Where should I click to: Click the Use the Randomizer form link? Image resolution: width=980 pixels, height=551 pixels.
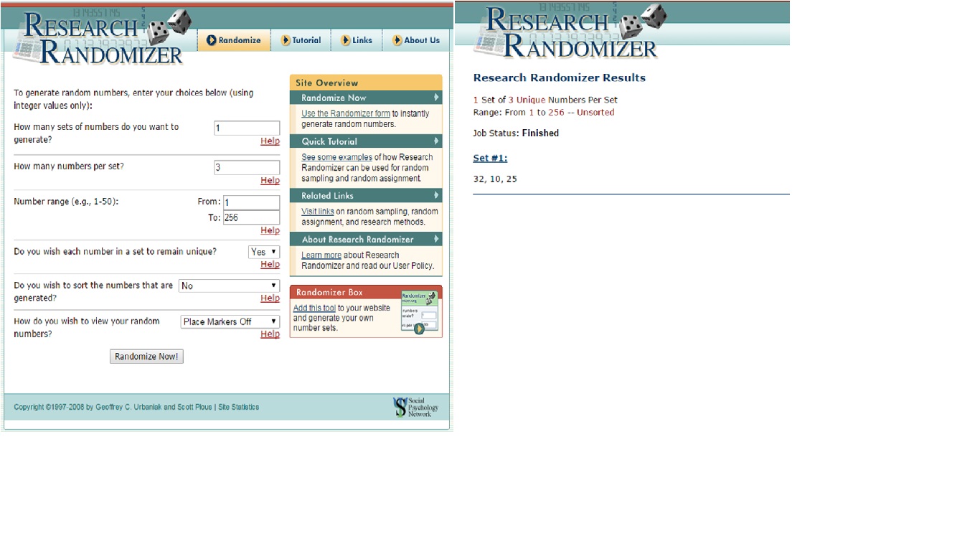point(346,113)
